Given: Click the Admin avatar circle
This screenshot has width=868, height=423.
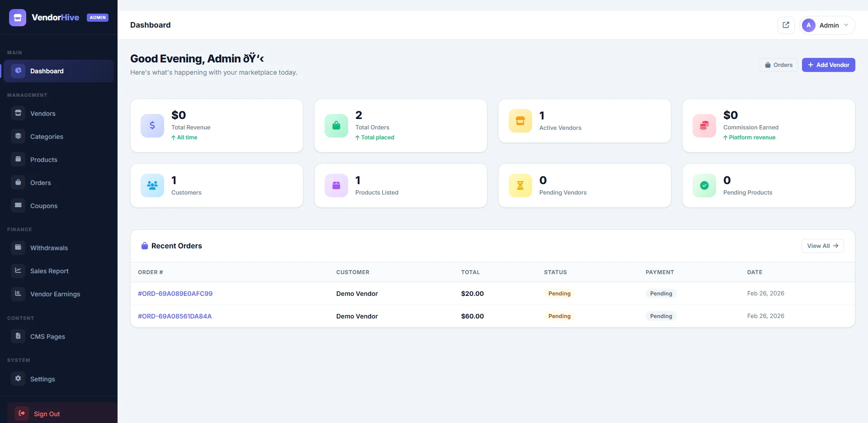Looking at the screenshot, I should (809, 25).
